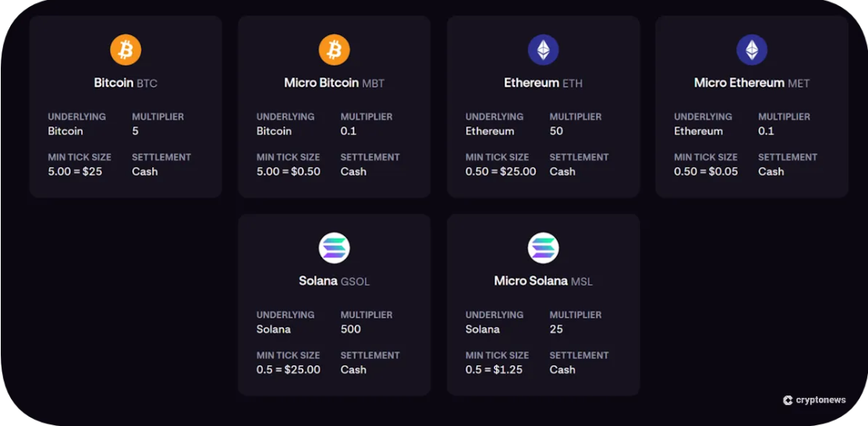The width and height of the screenshot is (868, 426).
Task: Click the Micro Ethereum MET icon
Action: point(752,51)
